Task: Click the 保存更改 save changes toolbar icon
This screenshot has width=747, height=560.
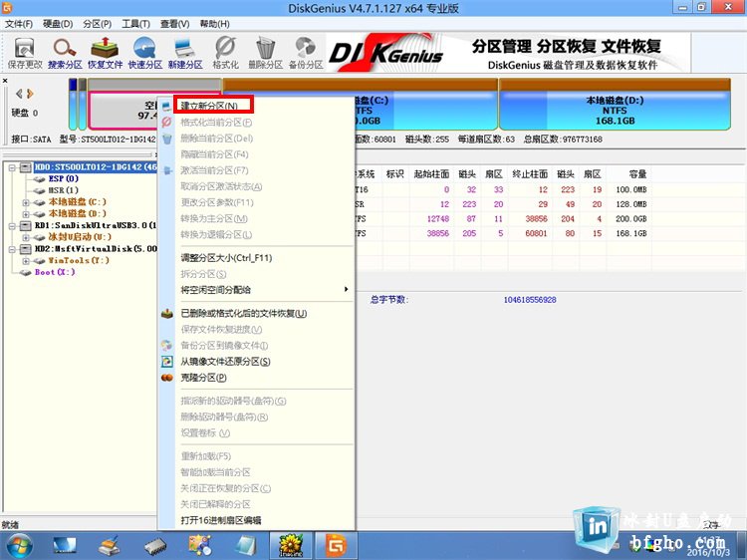Action: (x=25, y=54)
